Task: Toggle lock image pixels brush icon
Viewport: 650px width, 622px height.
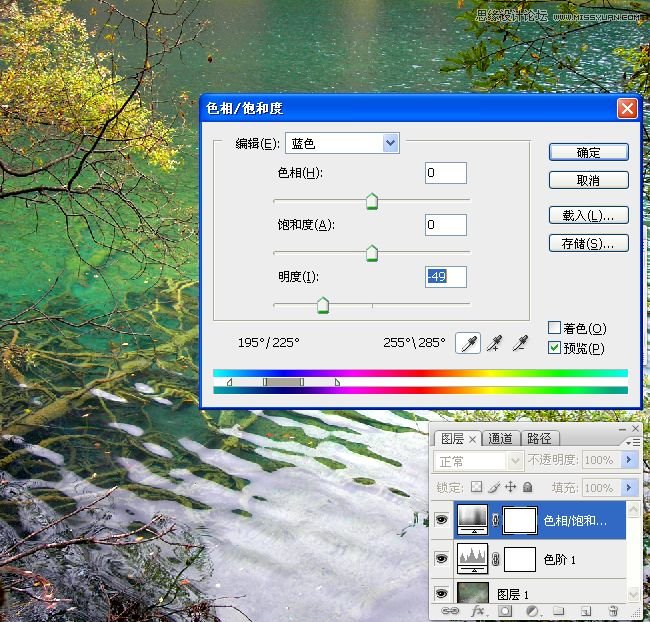Action: [494, 487]
